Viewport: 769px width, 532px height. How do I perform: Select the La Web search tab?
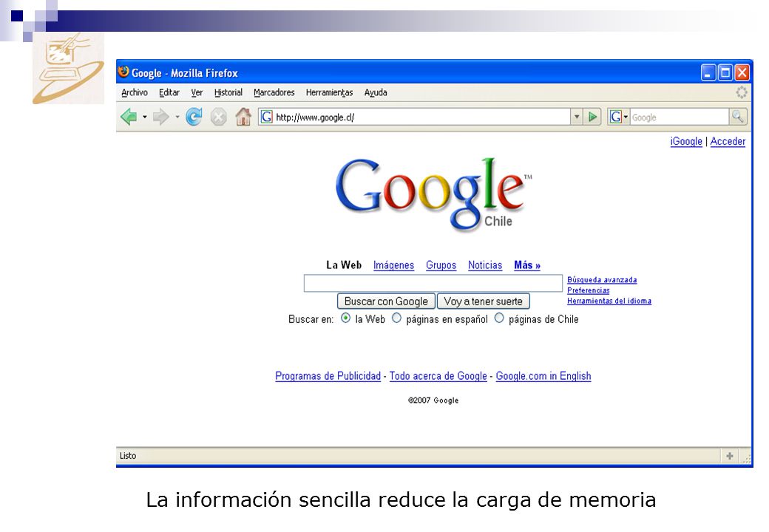[x=344, y=265]
